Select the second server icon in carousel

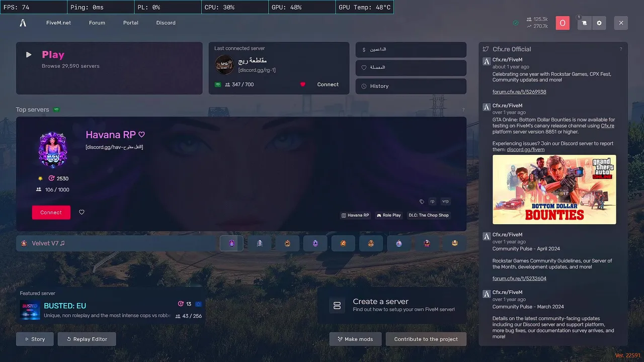coord(260,243)
